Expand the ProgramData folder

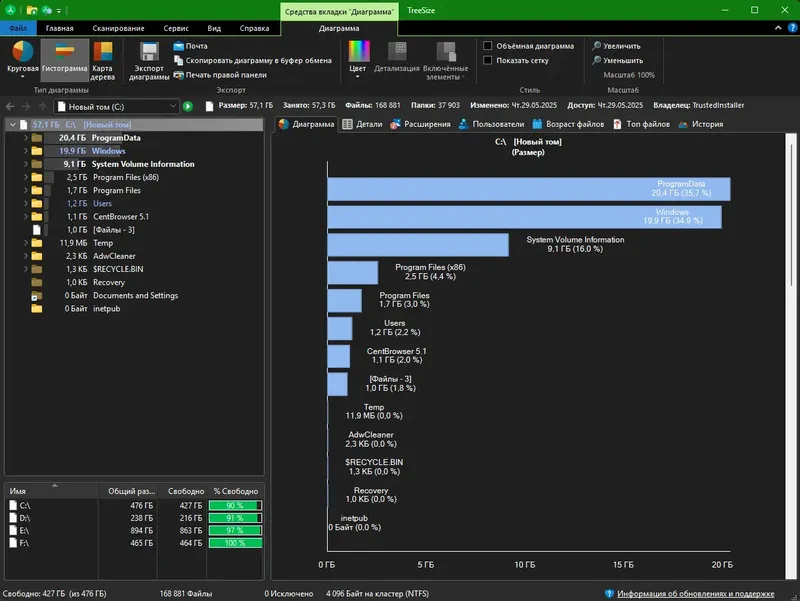pyautogui.click(x=26, y=138)
